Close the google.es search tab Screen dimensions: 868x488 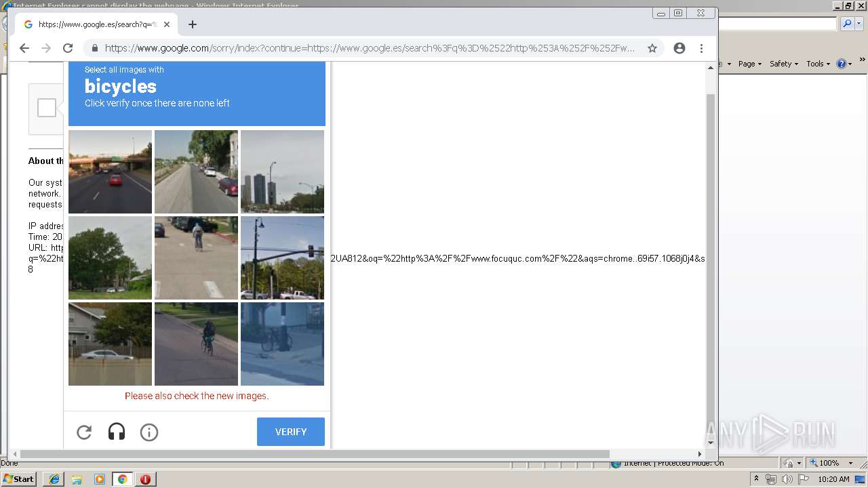coord(167,24)
